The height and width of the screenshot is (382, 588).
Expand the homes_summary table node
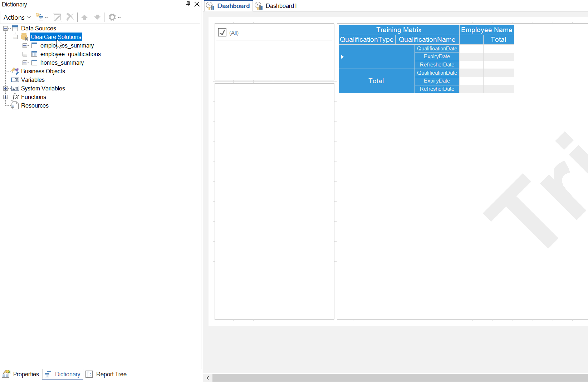(25, 63)
